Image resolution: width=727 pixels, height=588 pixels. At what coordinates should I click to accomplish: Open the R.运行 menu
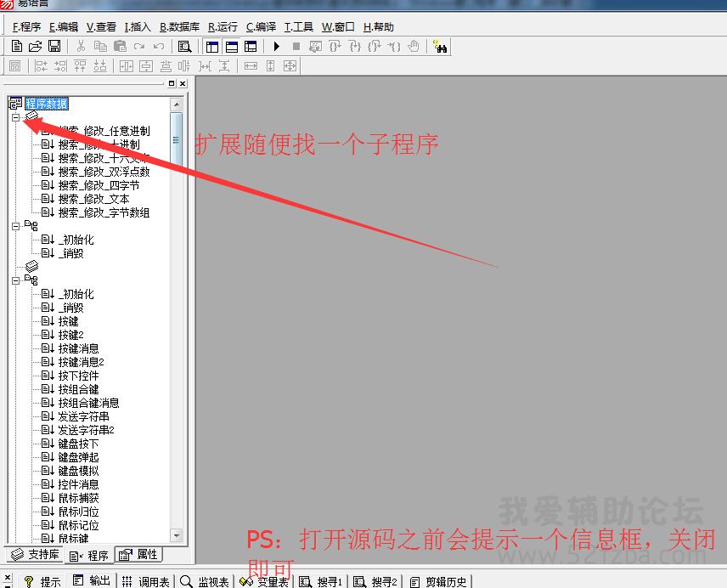pos(223,27)
